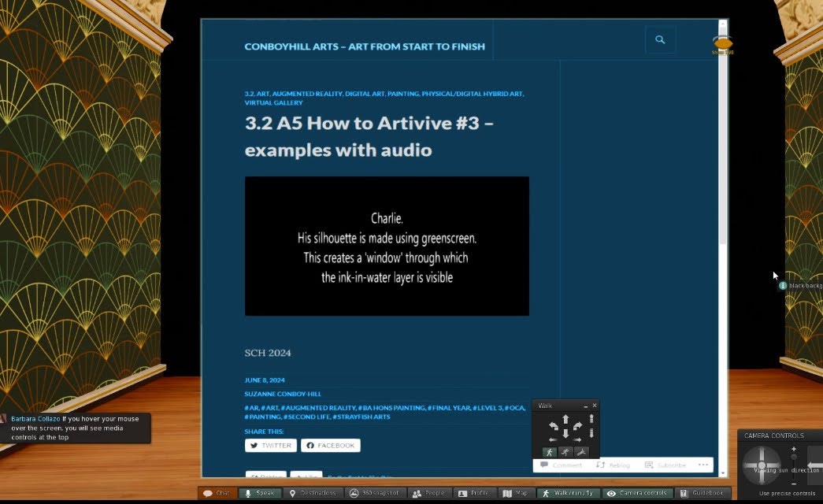Viewport: 823px width, 504px height.
Task: Open the People toolbar item
Action: pyautogui.click(x=428, y=493)
